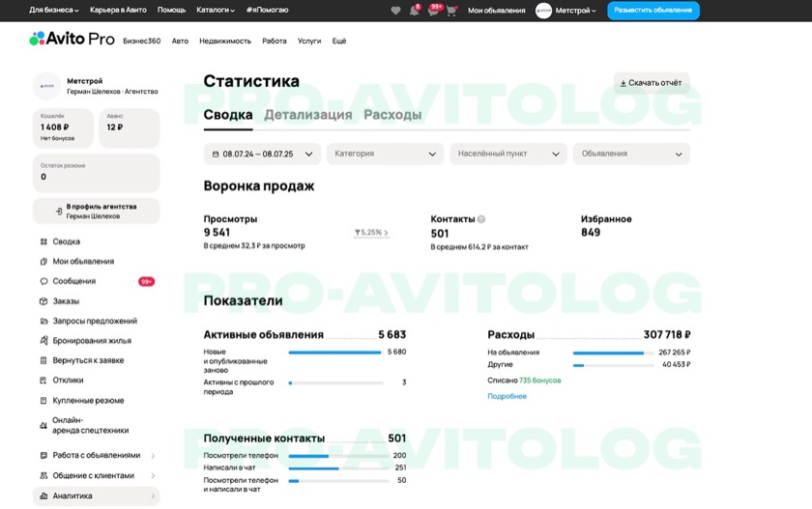Viewport: 812px width, 509px height.
Task: Click the Просмотры value 9 541
Action: [x=217, y=233]
